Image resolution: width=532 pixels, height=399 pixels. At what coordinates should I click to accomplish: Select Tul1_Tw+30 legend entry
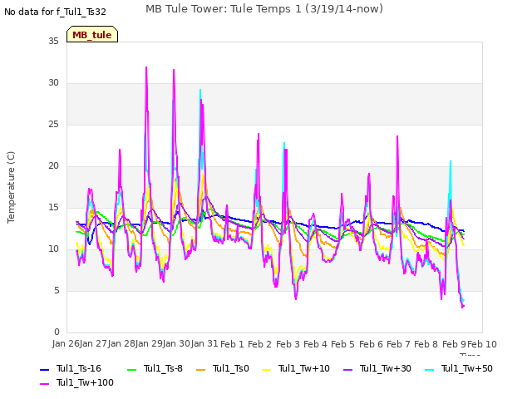click(x=377, y=368)
